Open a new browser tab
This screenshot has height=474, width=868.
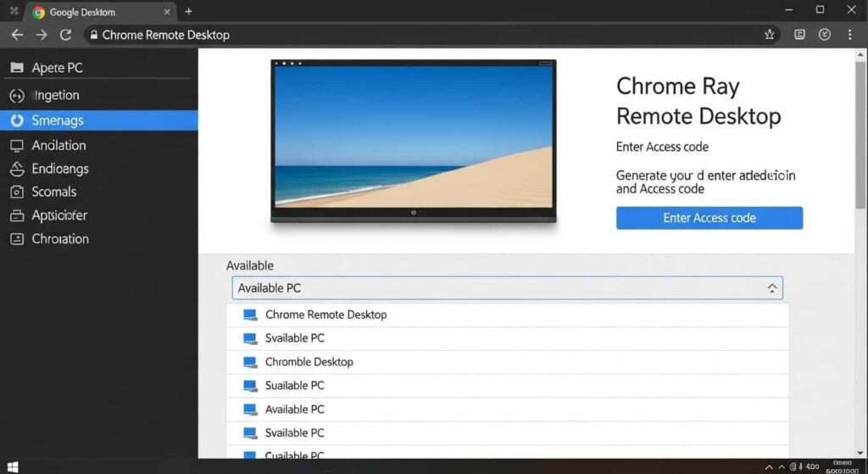(x=188, y=11)
